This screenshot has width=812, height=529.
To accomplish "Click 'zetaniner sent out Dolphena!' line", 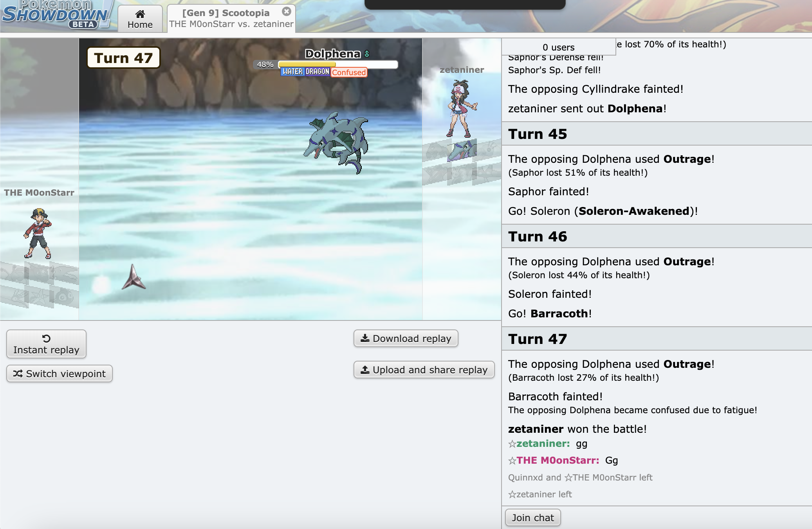I will [x=587, y=108].
